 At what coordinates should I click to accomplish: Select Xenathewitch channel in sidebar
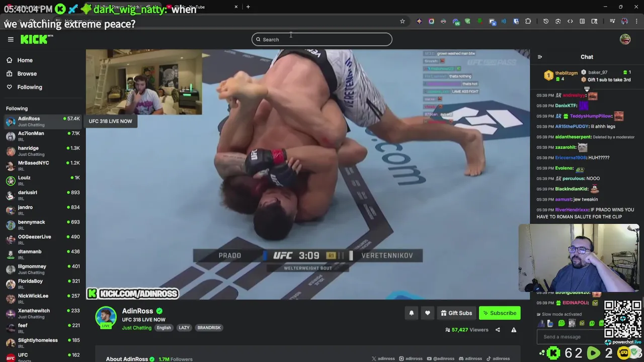tap(43, 313)
